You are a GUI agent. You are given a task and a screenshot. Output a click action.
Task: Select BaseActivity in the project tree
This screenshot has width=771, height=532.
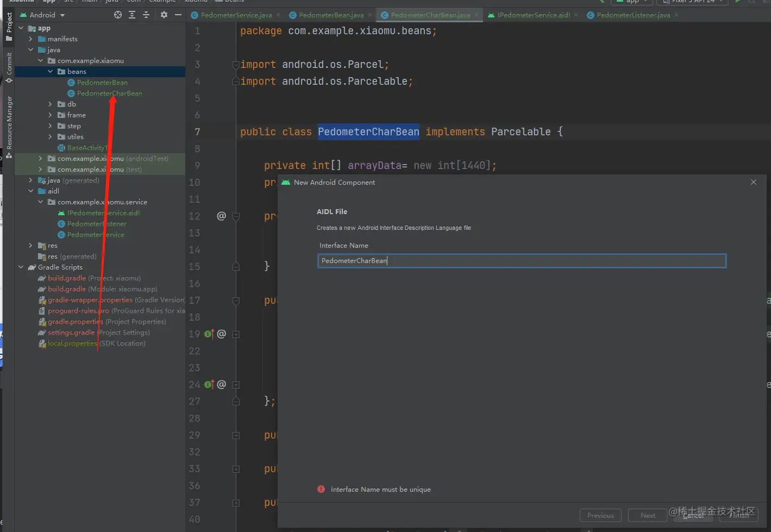(x=86, y=148)
